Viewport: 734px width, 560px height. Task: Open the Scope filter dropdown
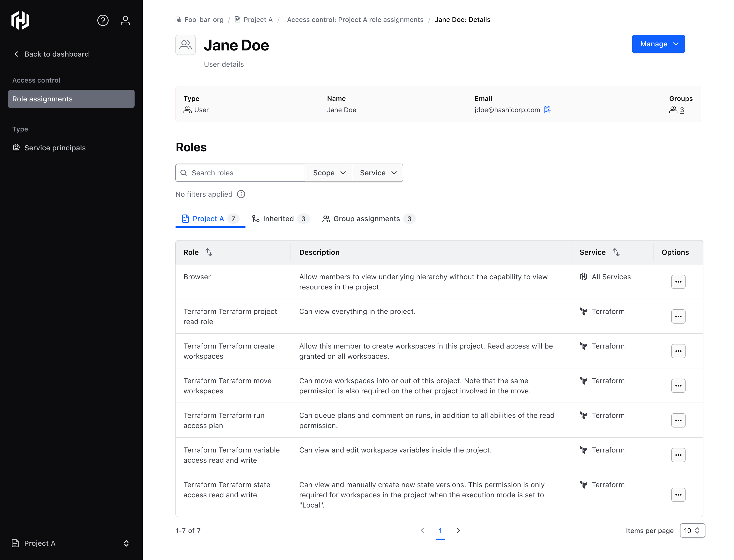329,173
